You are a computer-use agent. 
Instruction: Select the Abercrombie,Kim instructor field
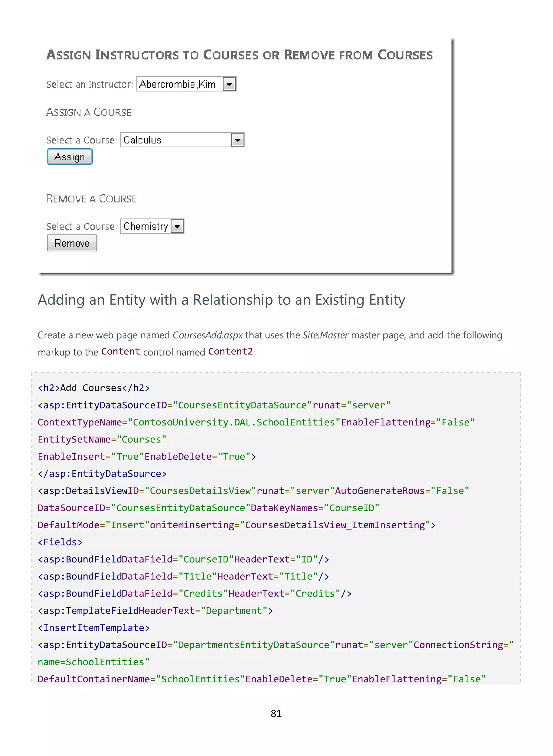click(x=187, y=84)
